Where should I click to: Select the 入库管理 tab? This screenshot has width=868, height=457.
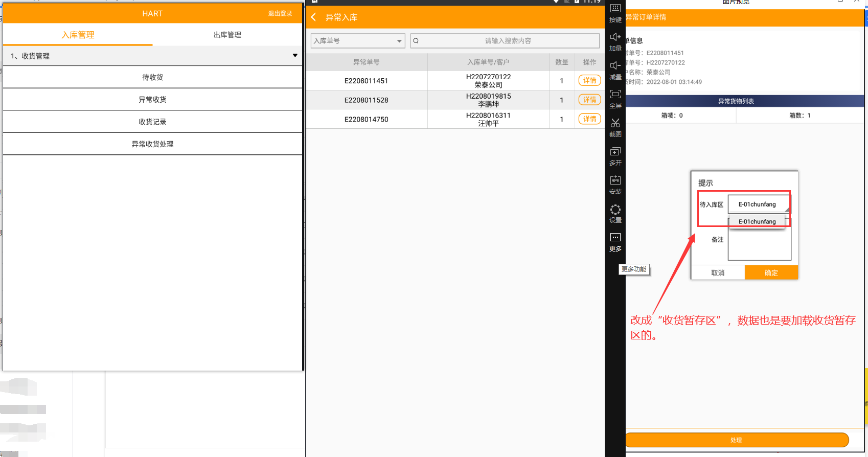click(x=78, y=35)
